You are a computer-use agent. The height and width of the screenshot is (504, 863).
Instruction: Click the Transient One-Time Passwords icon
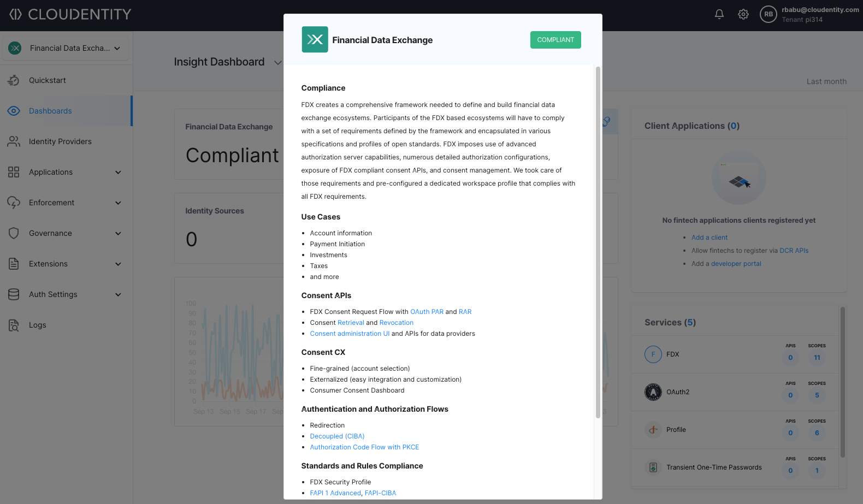(653, 467)
